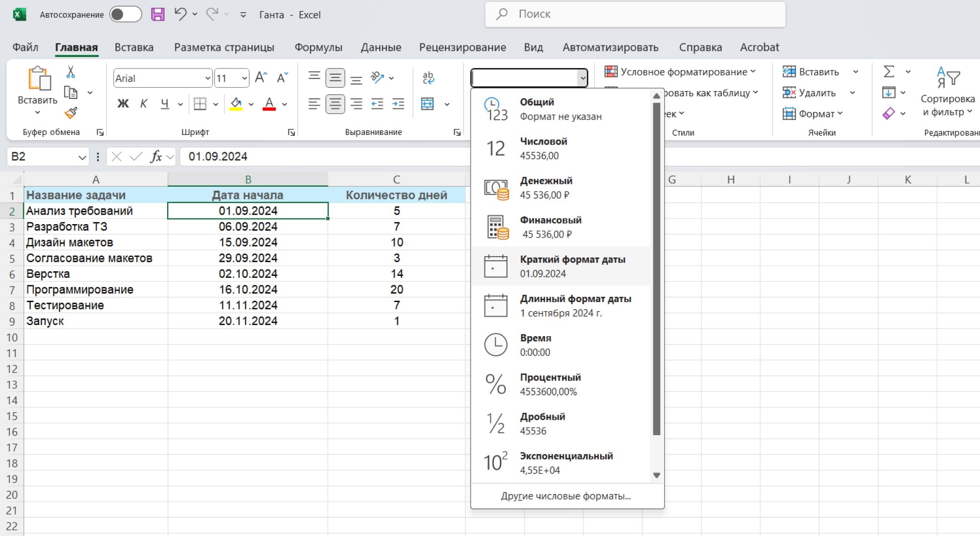Open the Вставить cells dropdown arrow
980x536 pixels.
coord(855,71)
